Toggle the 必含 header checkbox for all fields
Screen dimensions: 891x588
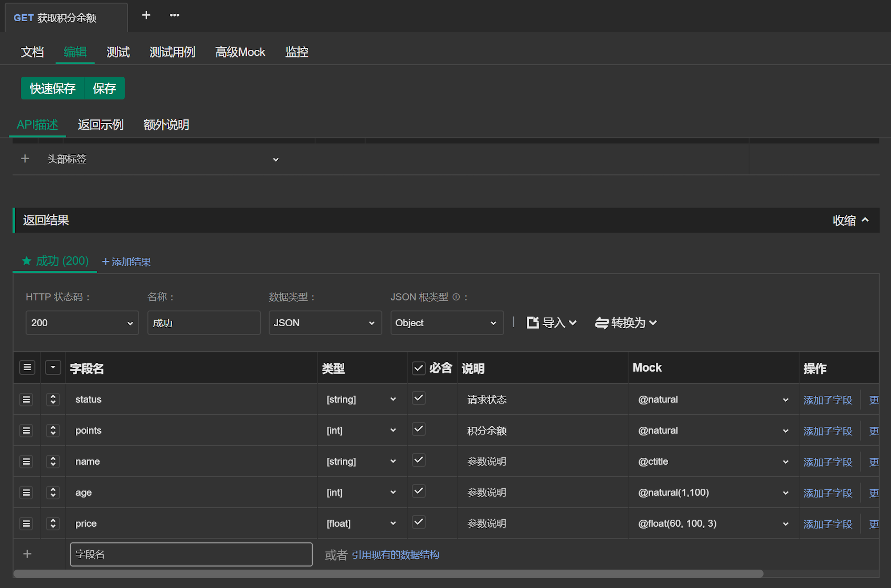(x=418, y=368)
